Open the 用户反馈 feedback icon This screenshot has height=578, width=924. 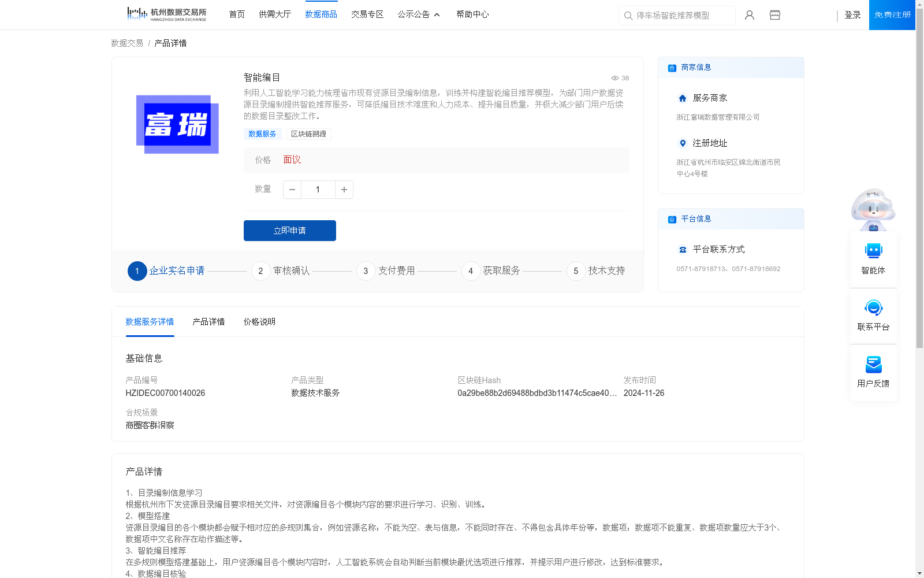[x=873, y=364]
